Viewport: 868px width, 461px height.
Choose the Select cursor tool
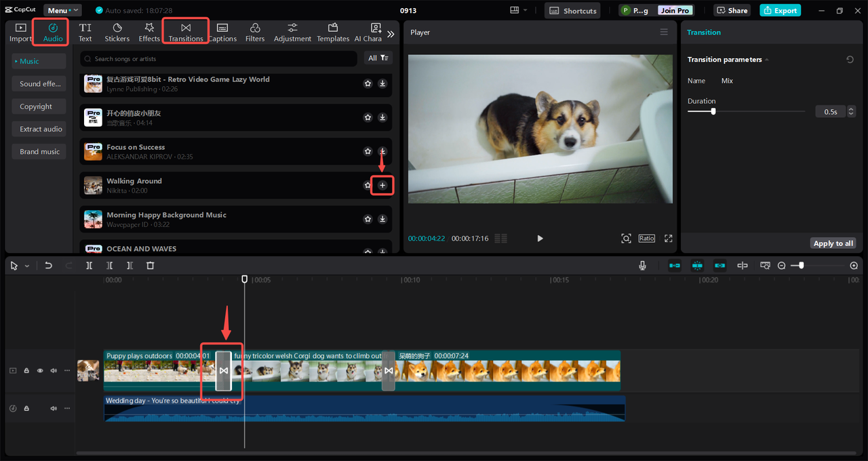(14, 266)
